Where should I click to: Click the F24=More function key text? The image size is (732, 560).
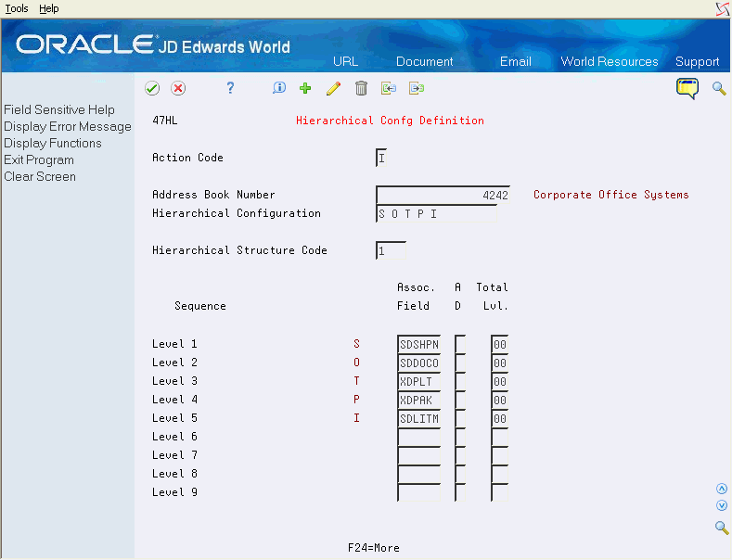click(x=374, y=548)
